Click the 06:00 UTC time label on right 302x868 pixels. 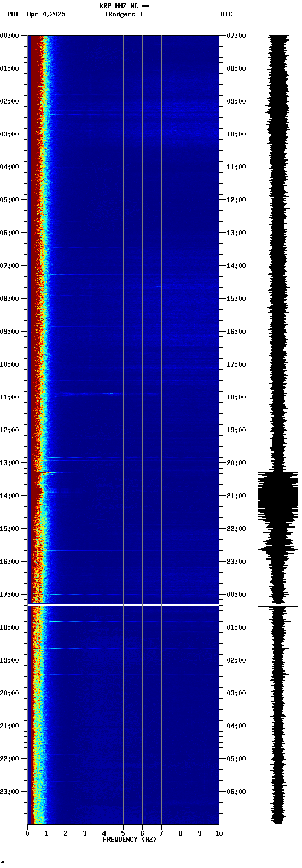tap(236, 792)
